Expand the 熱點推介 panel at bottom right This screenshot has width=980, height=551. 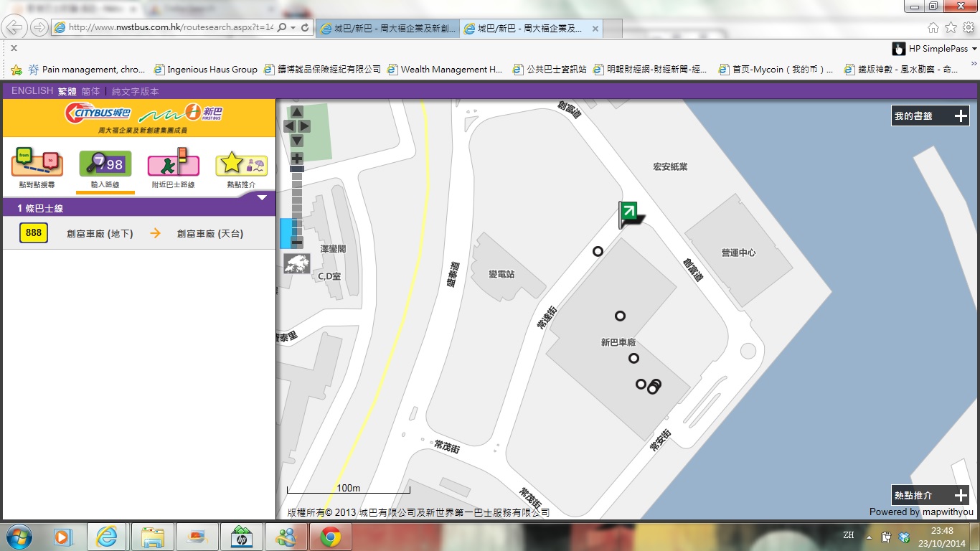click(961, 495)
